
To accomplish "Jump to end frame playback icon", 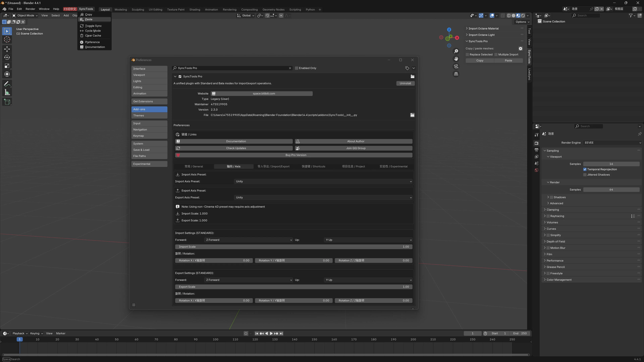I will 281,333.
